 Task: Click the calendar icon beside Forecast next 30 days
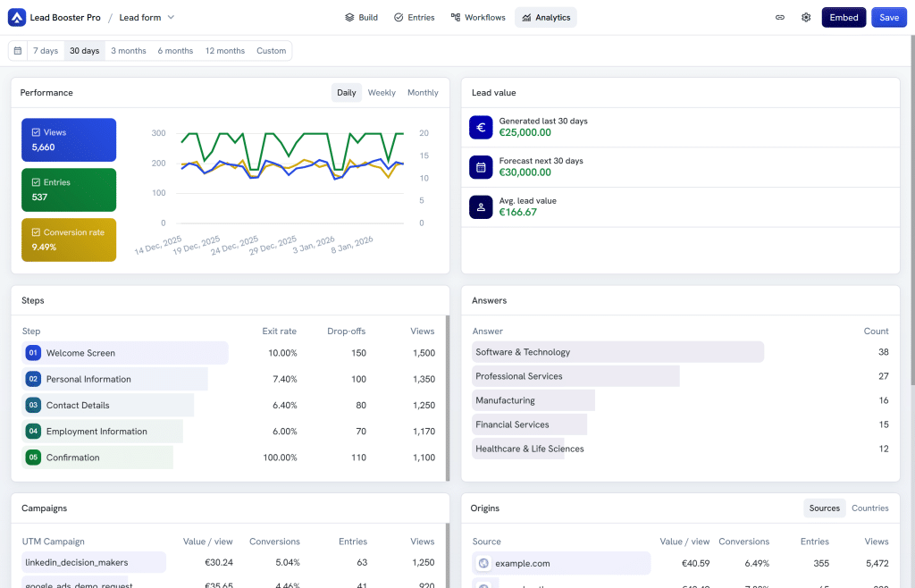(481, 167)
